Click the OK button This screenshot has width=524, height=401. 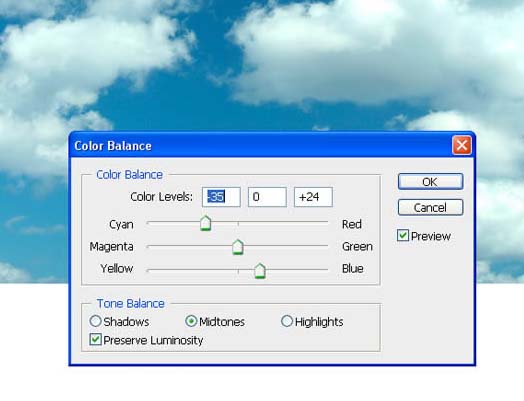pos(430,182)
